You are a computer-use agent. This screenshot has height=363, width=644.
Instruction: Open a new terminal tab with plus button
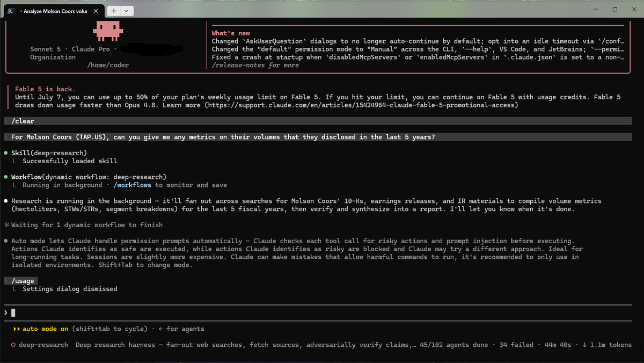coord(114,11)
